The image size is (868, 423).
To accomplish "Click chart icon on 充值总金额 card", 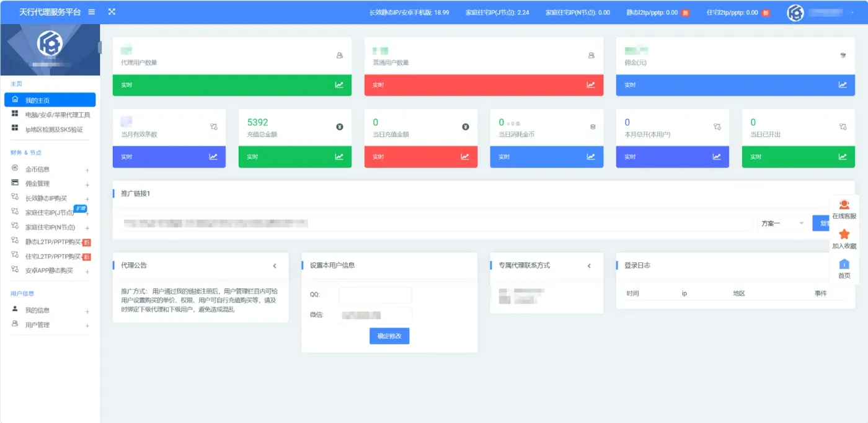I will (x=339, y=157).
